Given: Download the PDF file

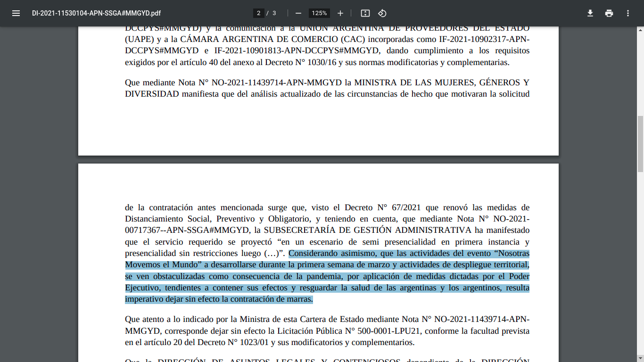Looking at the screenshot, I should [x=590, y=13].
